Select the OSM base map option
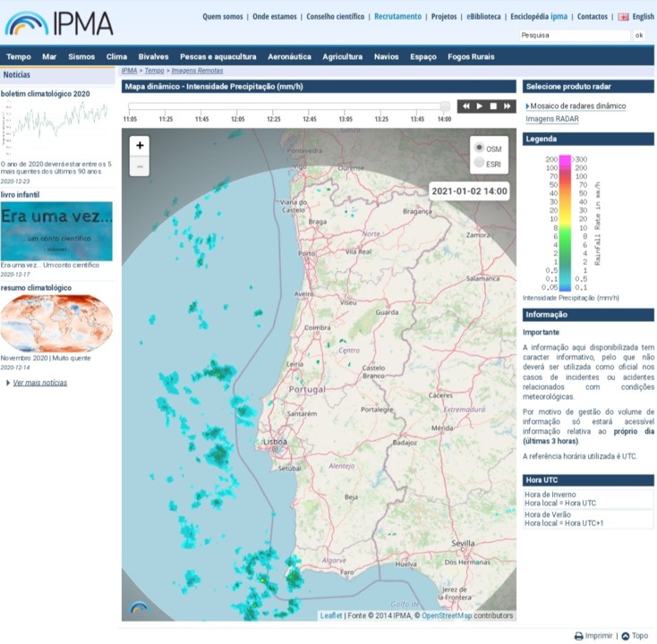 (480, 148)
